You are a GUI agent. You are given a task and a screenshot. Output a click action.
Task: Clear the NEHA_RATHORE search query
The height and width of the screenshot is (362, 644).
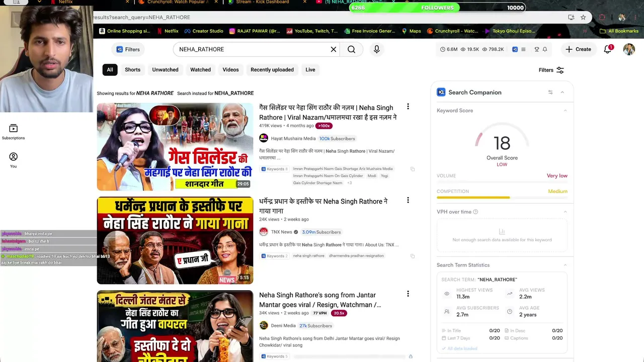click(x=333, y=49)
